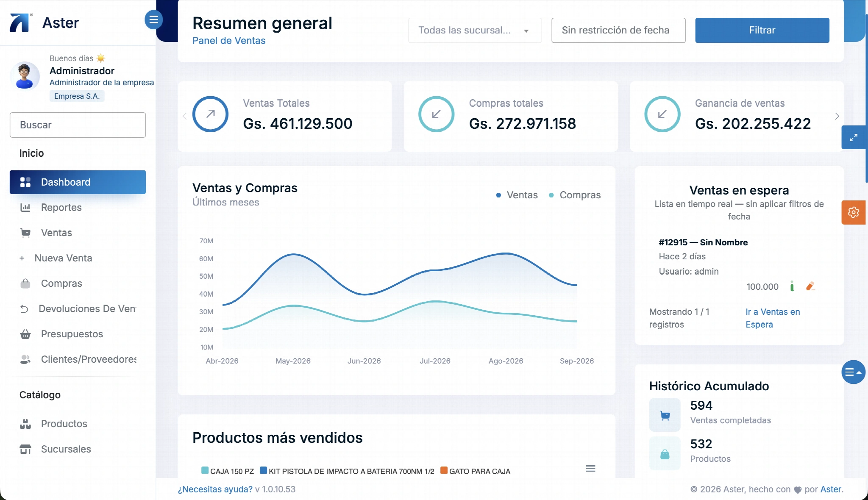Click the Ir a Ventas en Espera link

(x=773, y=318)
